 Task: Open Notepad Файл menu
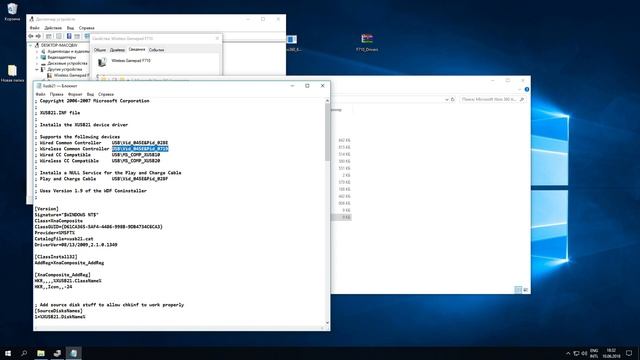[40, 94]
